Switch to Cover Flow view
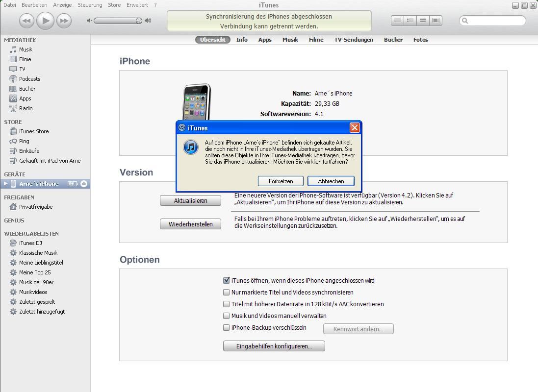 point(436,21)
